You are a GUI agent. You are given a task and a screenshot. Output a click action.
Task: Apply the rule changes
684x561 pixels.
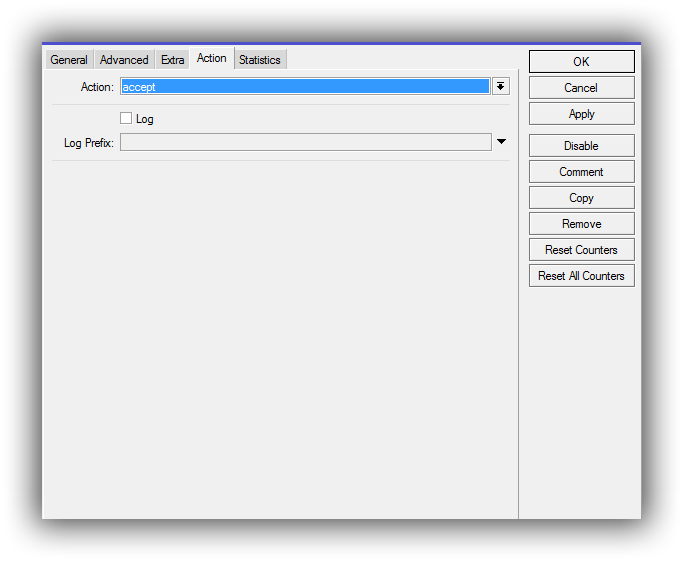coord(581,114)
